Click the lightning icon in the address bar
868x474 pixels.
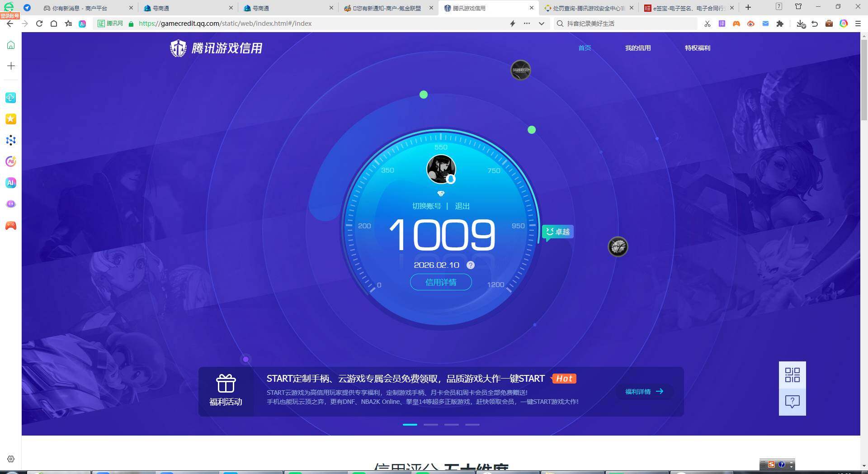tap(512, 24)
